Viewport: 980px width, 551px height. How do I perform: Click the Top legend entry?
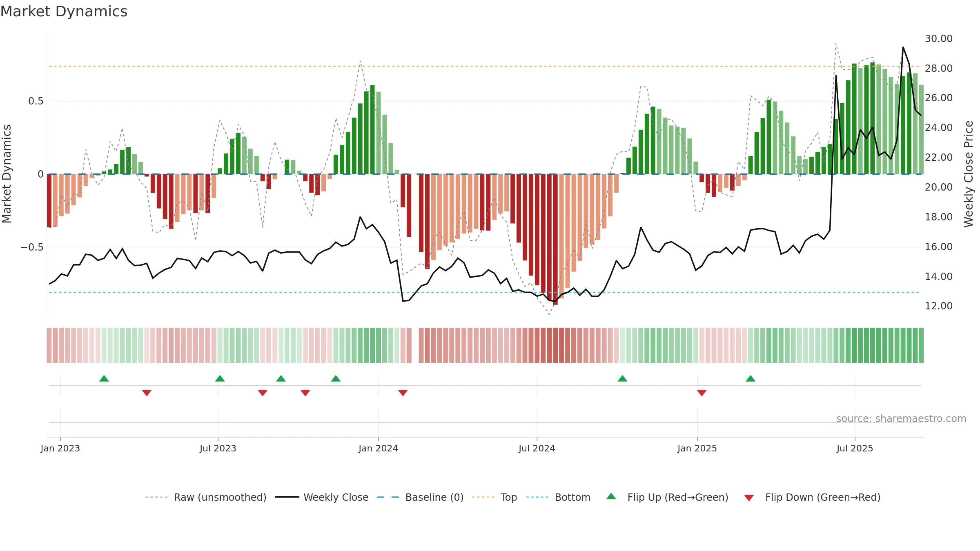[x=494, y=497]
